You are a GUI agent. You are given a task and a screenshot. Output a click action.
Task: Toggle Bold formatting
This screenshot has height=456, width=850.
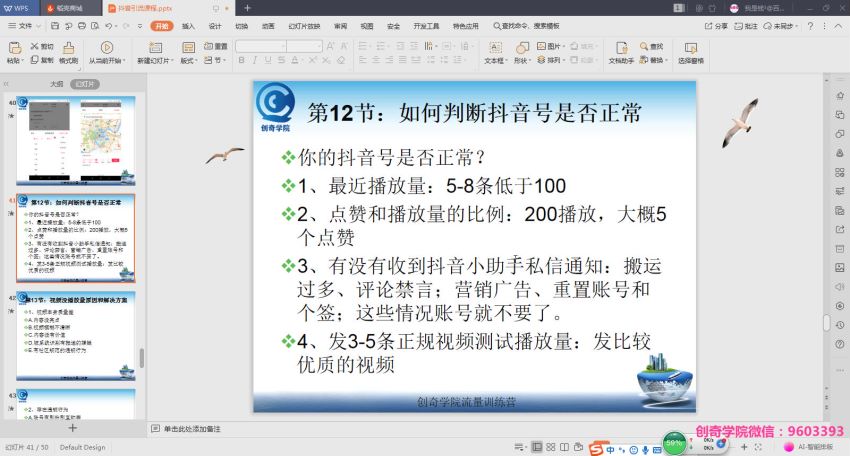[x=241, y=60]
